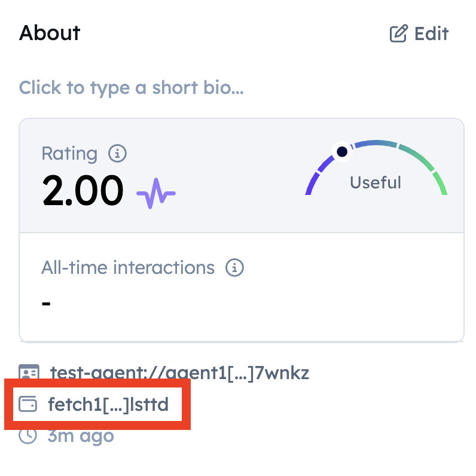This screenshot has width=476, height=476.
Task: Select the dark dot on rating gauge
Action: click(342, 151)
